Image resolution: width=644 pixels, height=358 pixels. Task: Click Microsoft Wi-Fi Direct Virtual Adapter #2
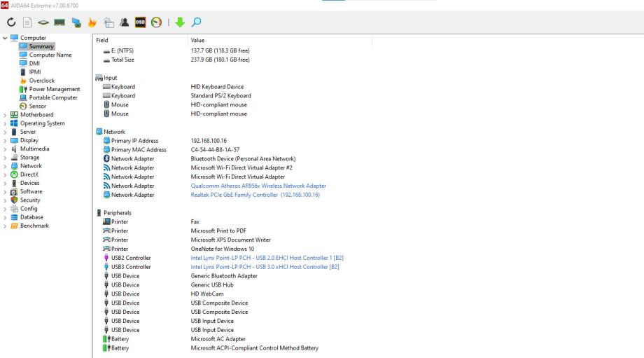241,167
